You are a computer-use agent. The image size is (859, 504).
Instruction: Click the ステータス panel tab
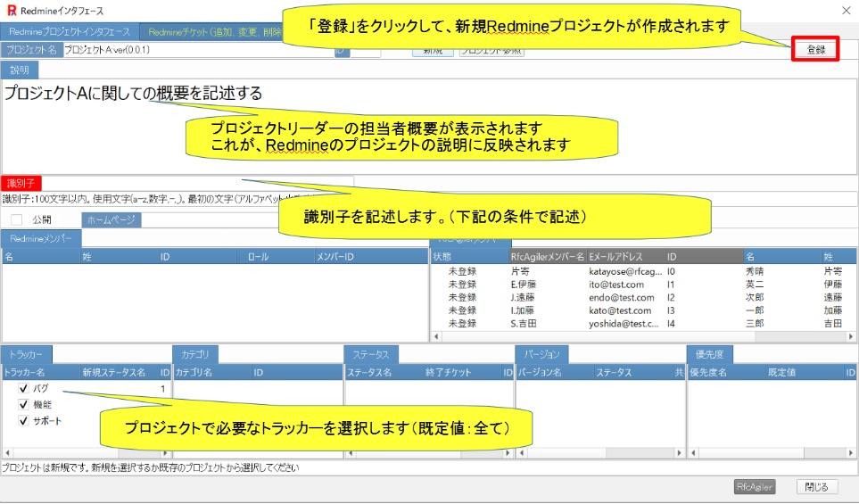(371, 354)
